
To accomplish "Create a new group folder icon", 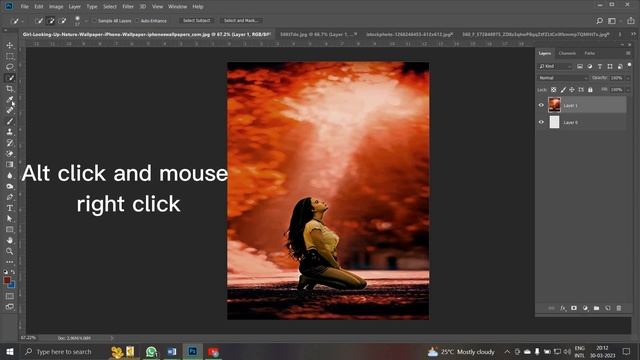I will [x=596, y=308].
